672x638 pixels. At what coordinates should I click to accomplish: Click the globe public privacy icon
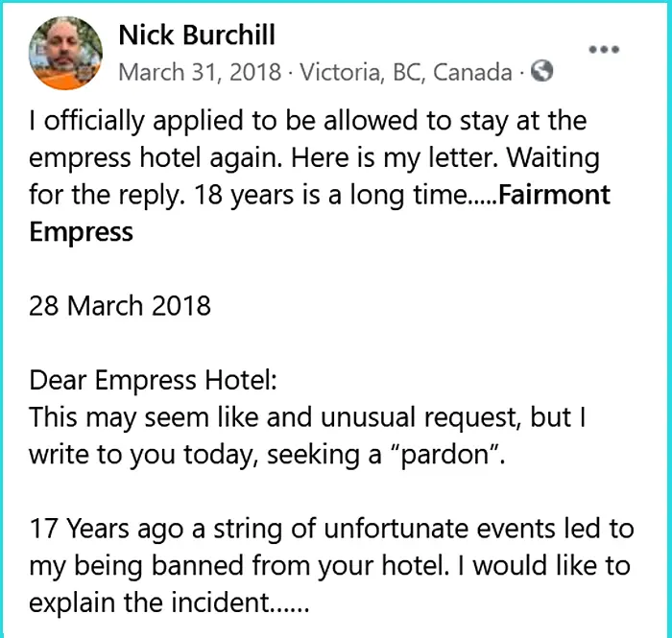click(x=542, y=71)
